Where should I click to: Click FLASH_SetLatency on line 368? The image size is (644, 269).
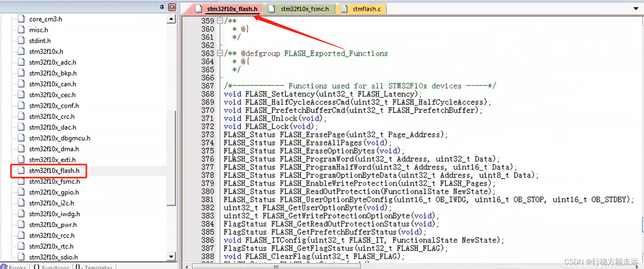tap(280, 94)
